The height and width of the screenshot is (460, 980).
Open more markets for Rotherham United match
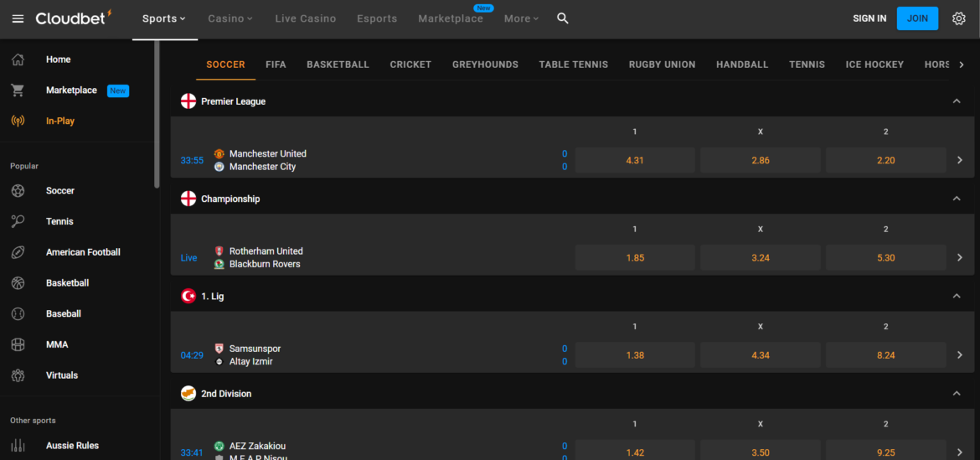960,257
